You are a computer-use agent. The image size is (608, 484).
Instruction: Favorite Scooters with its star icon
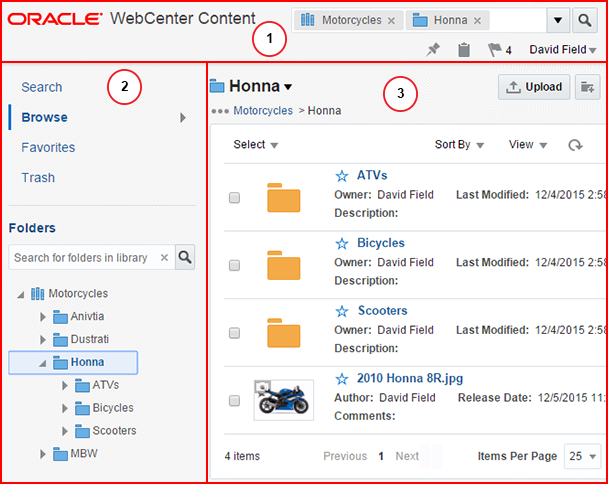[x=342, y=311]
